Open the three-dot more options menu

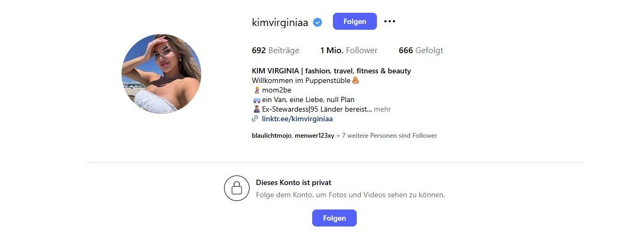[390, 21]
